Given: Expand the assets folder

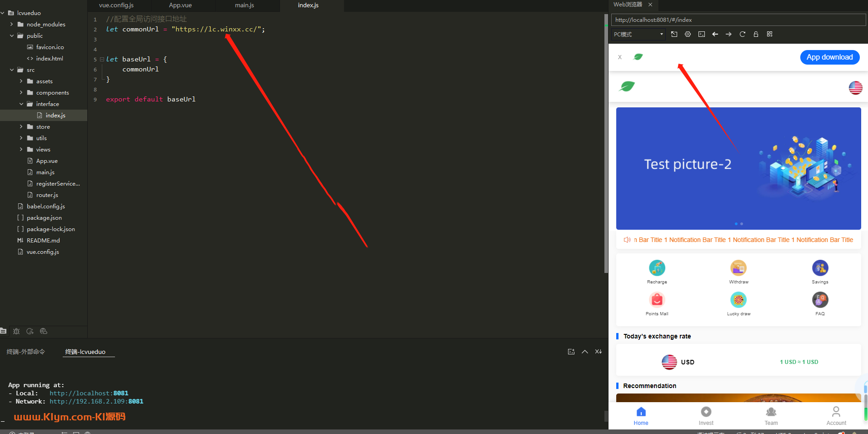Looking at the screenshot, I should coord(21,81).
